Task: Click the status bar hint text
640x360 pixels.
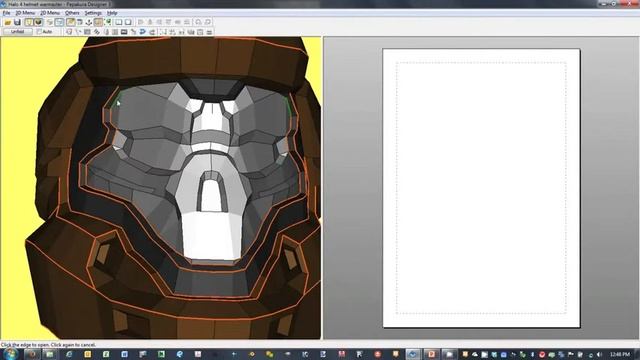Action: 49,345
